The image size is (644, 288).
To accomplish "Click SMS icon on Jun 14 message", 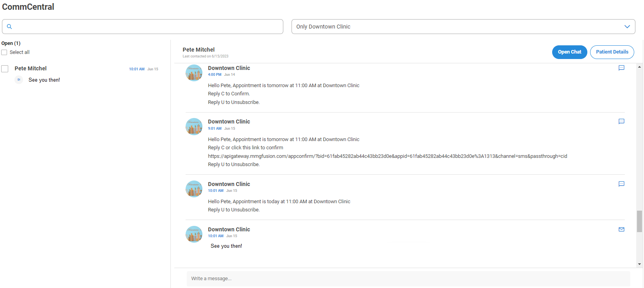I will [x=621, y=68].
